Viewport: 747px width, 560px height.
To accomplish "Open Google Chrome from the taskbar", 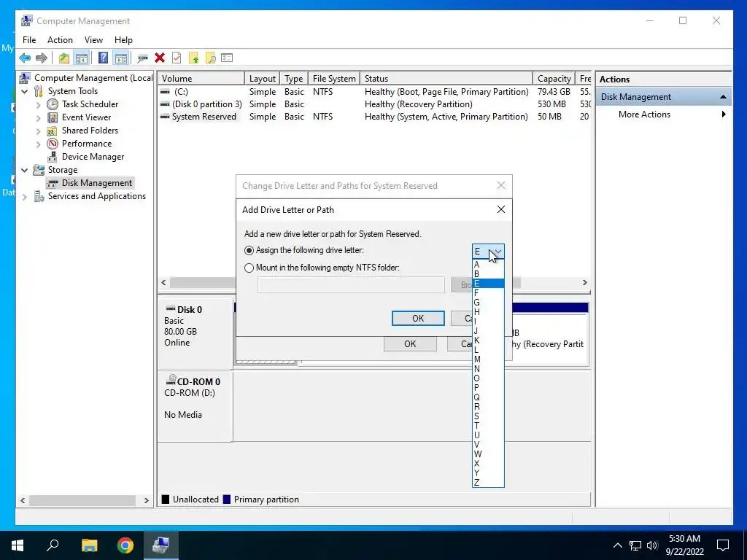I will pyautogui.click(x=125, y=545).
